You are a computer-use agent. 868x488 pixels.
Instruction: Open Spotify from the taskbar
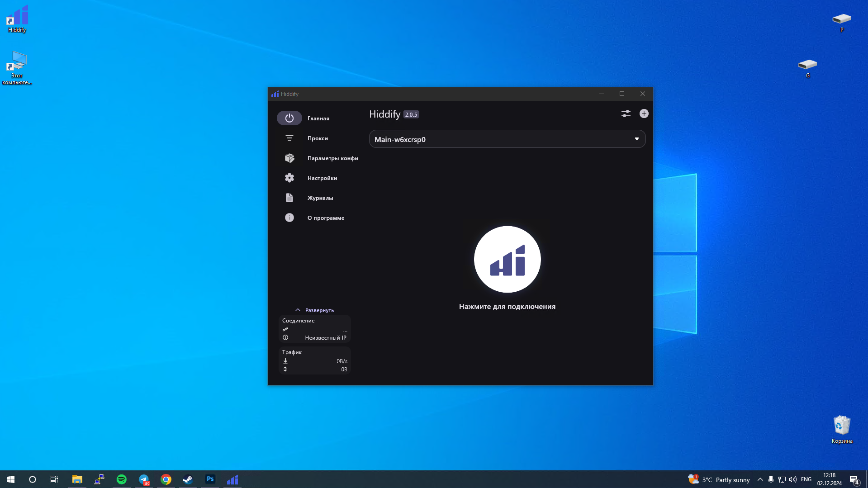(x=122, y=479)
